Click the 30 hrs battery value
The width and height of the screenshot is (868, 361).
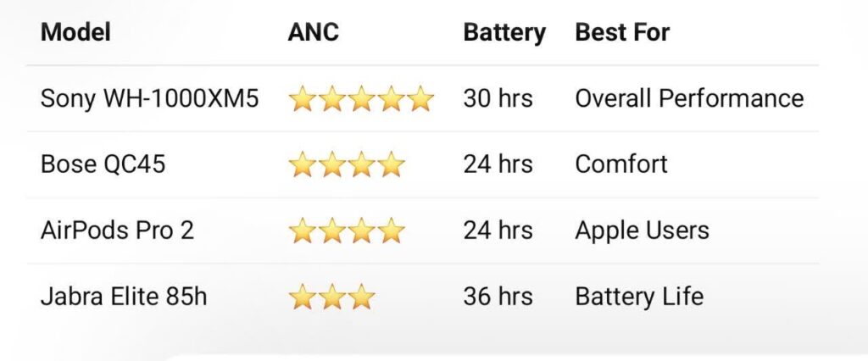click(x=498, y=98)
